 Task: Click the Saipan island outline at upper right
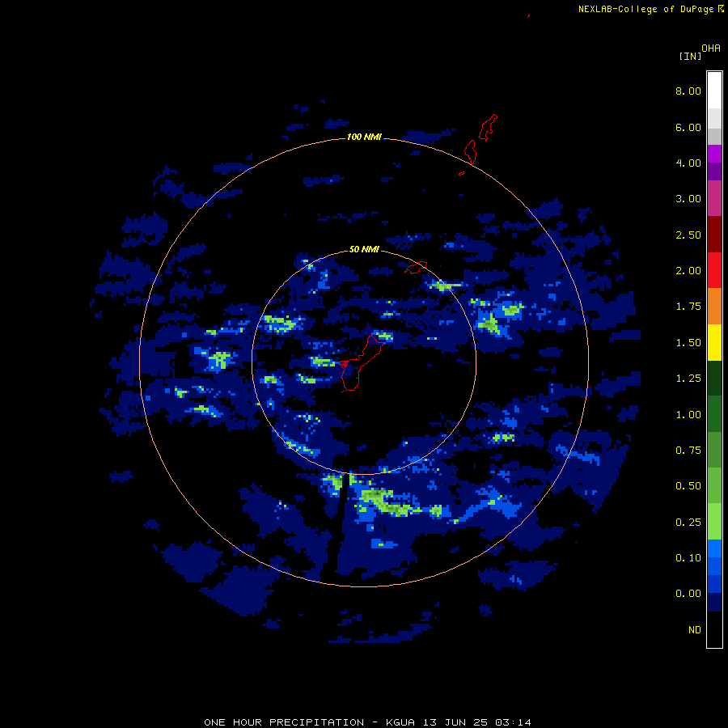(488, 127)
